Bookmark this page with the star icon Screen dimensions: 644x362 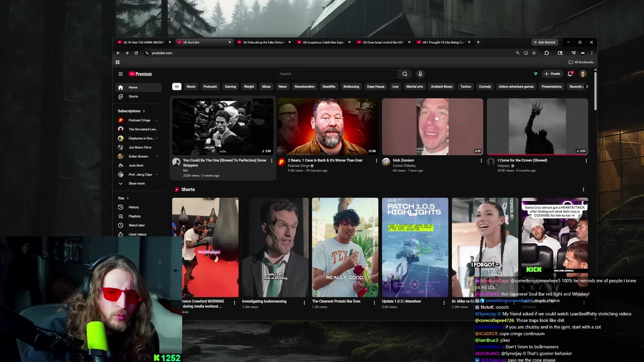coord(534,53)
